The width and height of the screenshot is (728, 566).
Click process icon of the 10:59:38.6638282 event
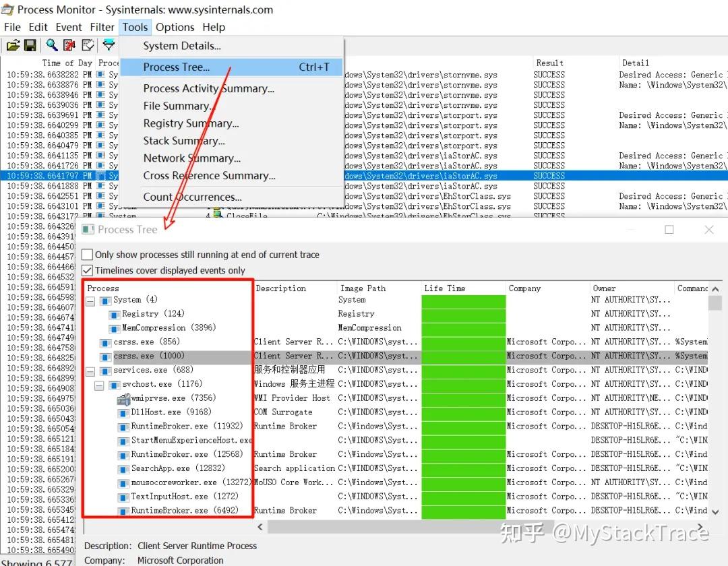[x=100, y=74]
